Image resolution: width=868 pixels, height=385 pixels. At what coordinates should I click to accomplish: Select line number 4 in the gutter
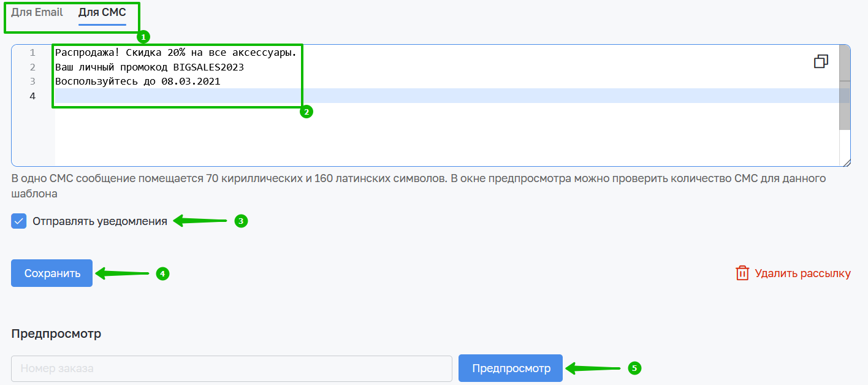point(32,96)
